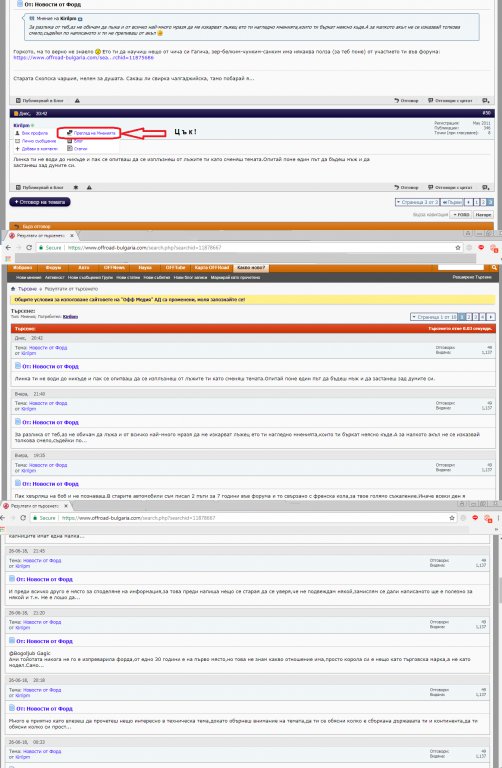Bookmark page with star in middle browser window

click(457, 248)
